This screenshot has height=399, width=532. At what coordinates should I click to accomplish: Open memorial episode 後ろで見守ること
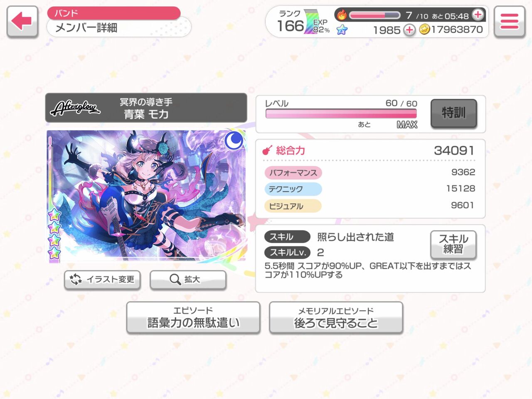click(336, 318)
